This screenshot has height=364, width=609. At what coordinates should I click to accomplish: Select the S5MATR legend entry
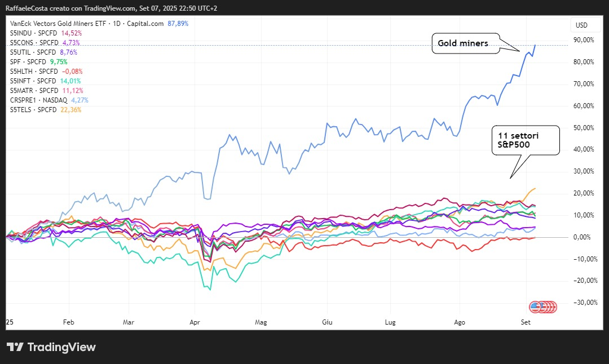[x=47, y=90]
